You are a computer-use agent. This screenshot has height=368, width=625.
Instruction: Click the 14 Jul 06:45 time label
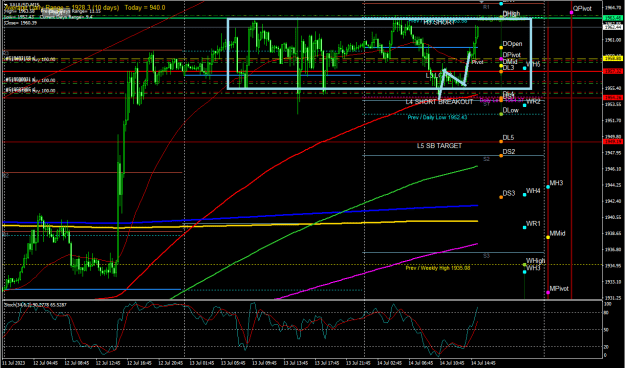coord(421,364)
